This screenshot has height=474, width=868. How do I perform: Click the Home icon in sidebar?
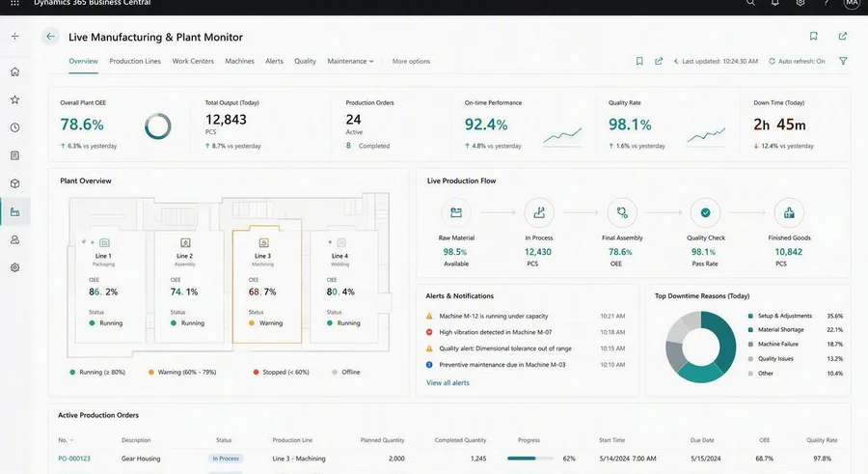(x=14, y=71)
